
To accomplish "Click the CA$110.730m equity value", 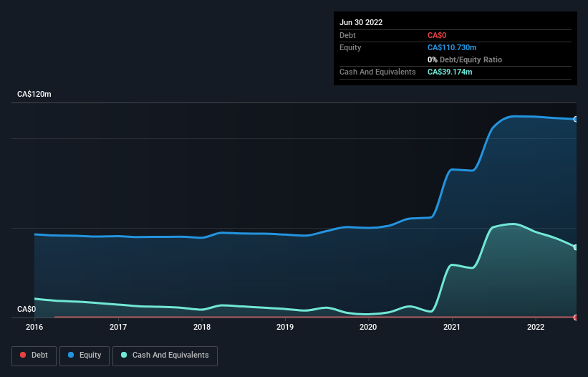I will pyautogui.click(x=452, y=47).
